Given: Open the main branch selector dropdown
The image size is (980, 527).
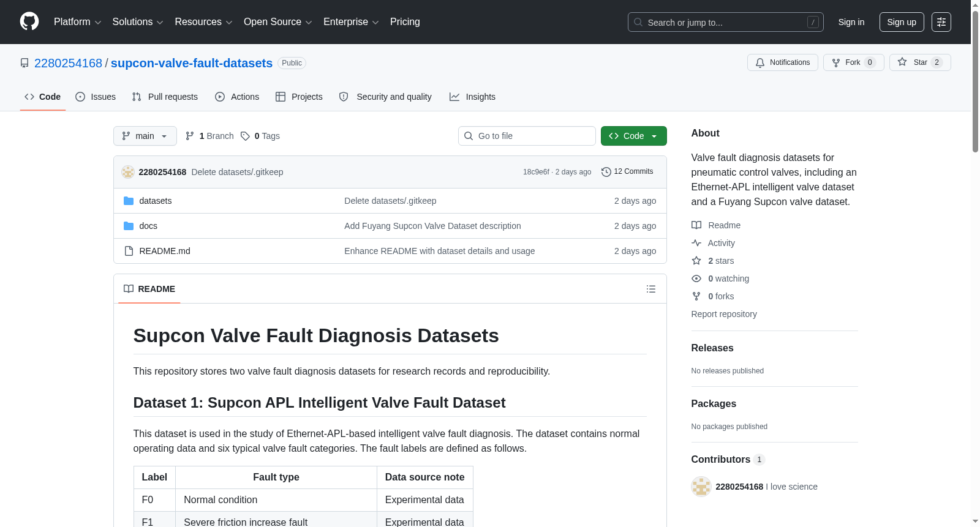Looking at the screenshot, I should pyautogui.click(x=145, y=136).
